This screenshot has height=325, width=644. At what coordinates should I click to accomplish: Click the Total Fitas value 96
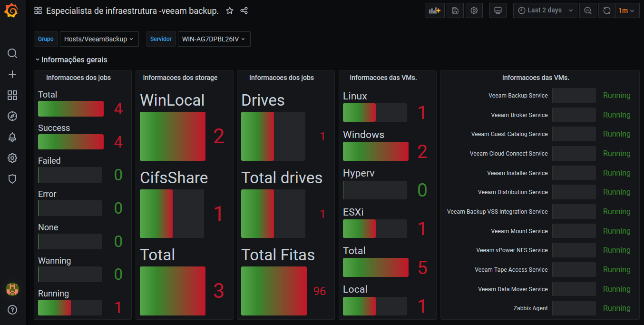pos(320,291)
